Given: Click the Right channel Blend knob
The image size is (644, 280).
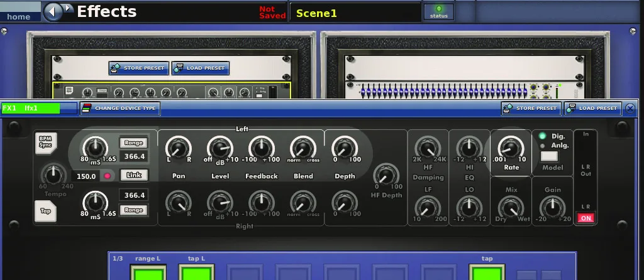Looking at the screenshot, I should coord(303,203).
